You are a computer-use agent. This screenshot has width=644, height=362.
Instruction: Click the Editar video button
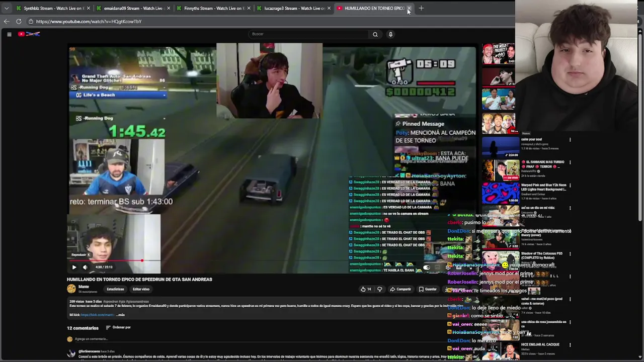click(141, 289)
